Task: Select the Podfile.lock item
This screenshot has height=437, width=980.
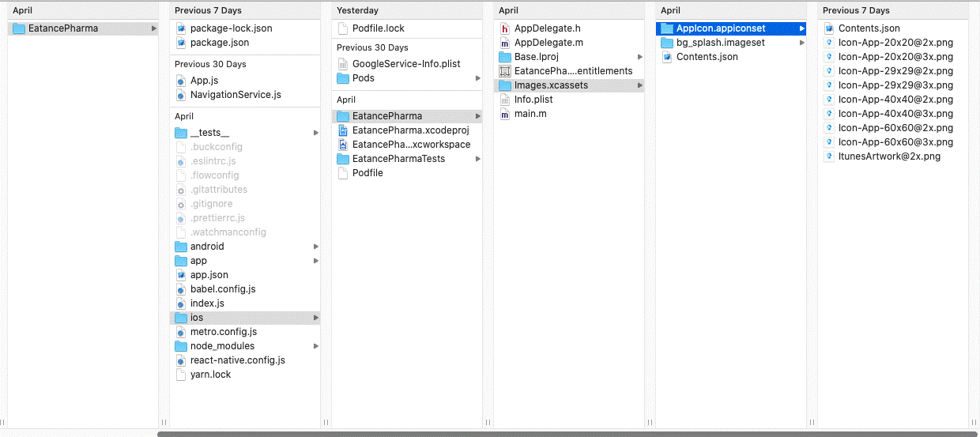Action: point(378,28)
